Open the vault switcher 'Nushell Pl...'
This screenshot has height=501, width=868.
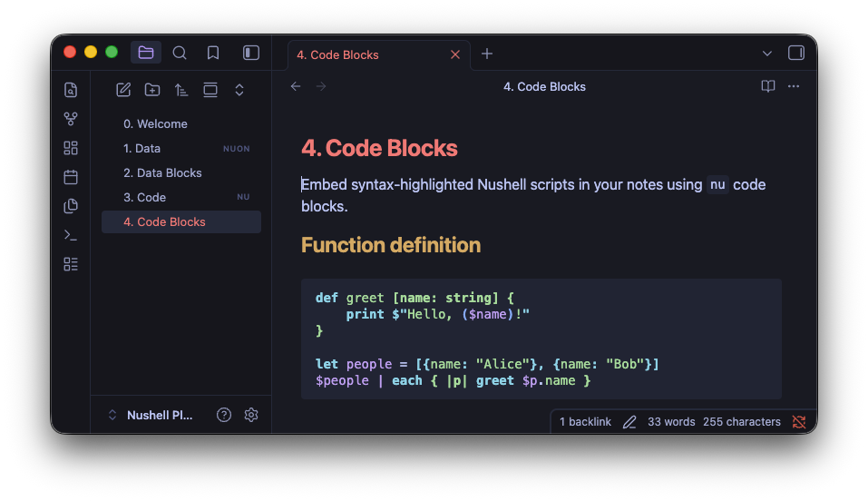[150, 415]
